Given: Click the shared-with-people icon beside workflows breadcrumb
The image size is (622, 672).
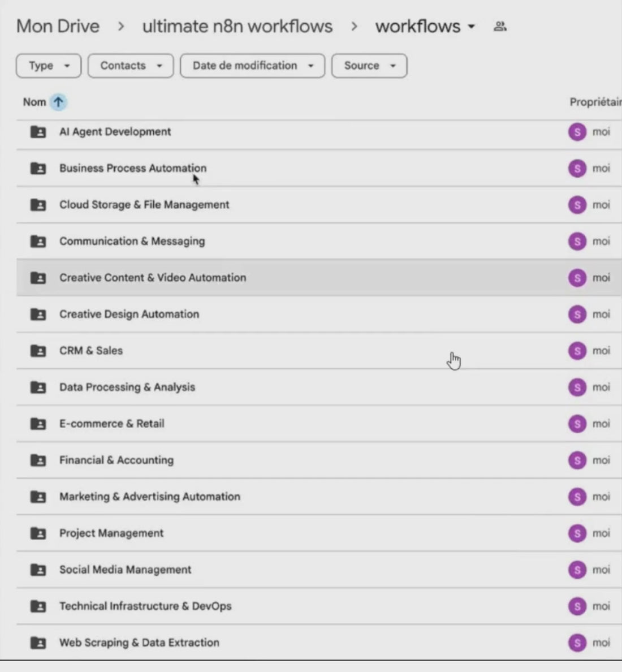Looking at the screenshot, I should [500, 26].
